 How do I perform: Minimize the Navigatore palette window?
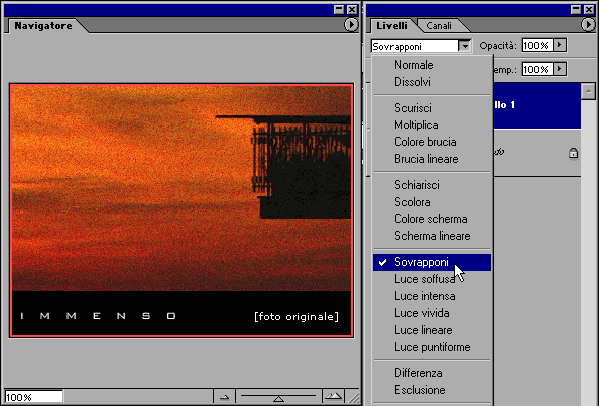pos(339,9)
